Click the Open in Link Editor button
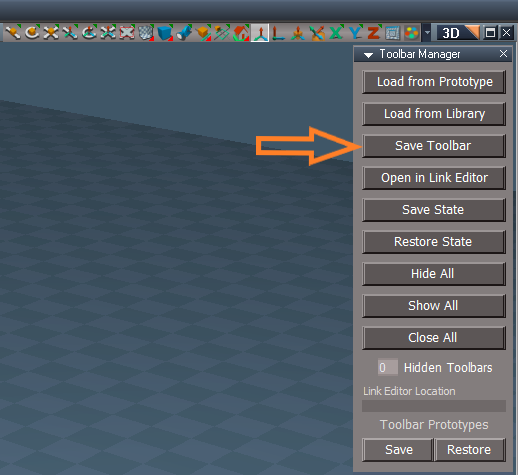Viewport: 518px width, 475px height. (434, 178)
